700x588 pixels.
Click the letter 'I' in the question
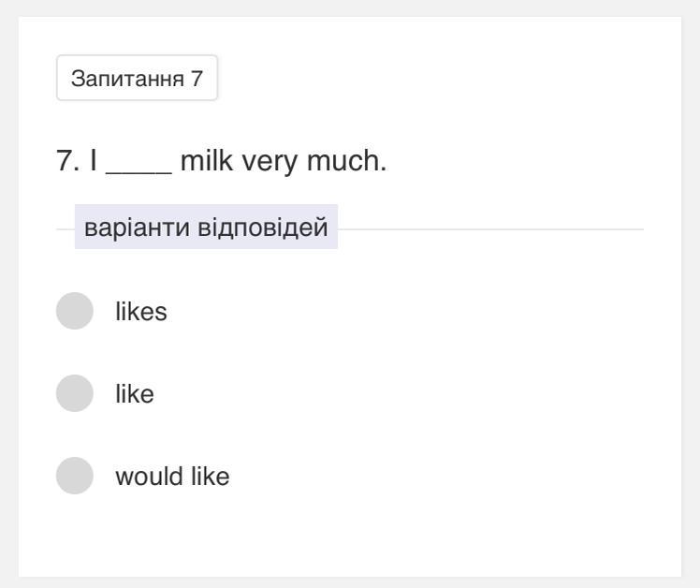(94, 162)
